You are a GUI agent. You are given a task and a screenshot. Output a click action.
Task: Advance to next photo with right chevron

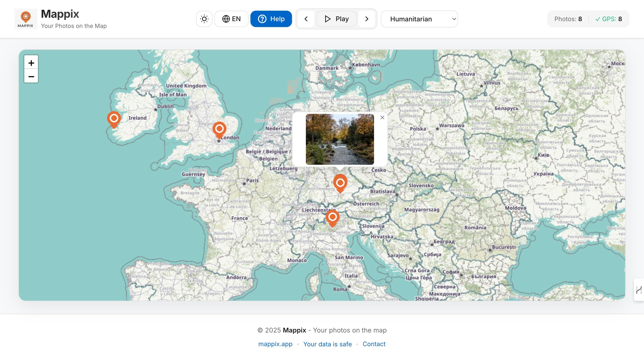[367, 19]
